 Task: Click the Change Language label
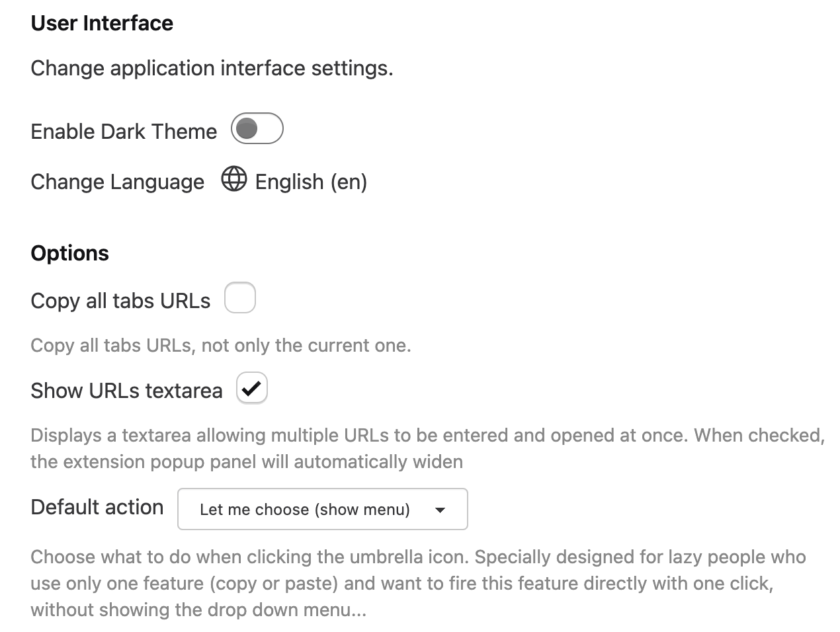click(x=118, y=182)
